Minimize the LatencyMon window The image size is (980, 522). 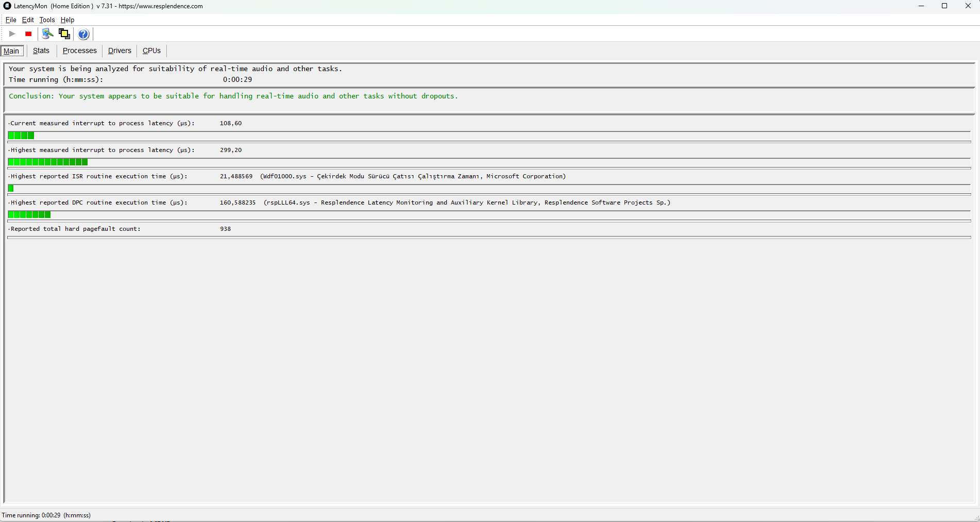click(921, 6)
